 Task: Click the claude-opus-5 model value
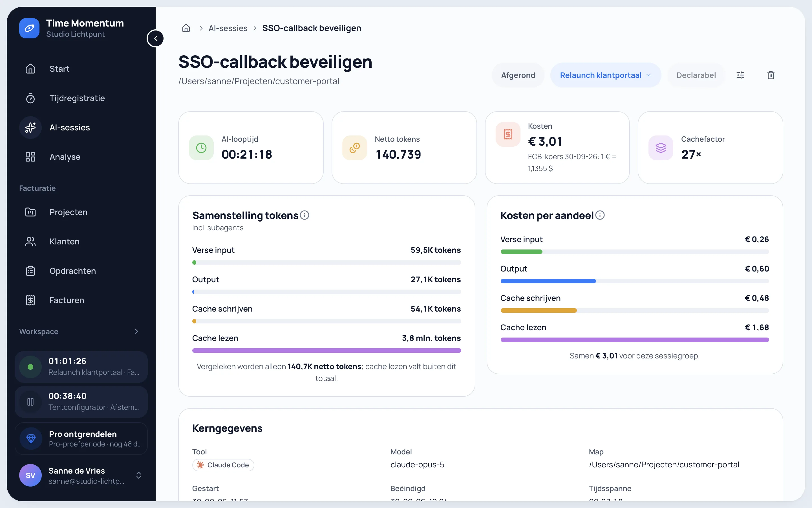(417, 465)
